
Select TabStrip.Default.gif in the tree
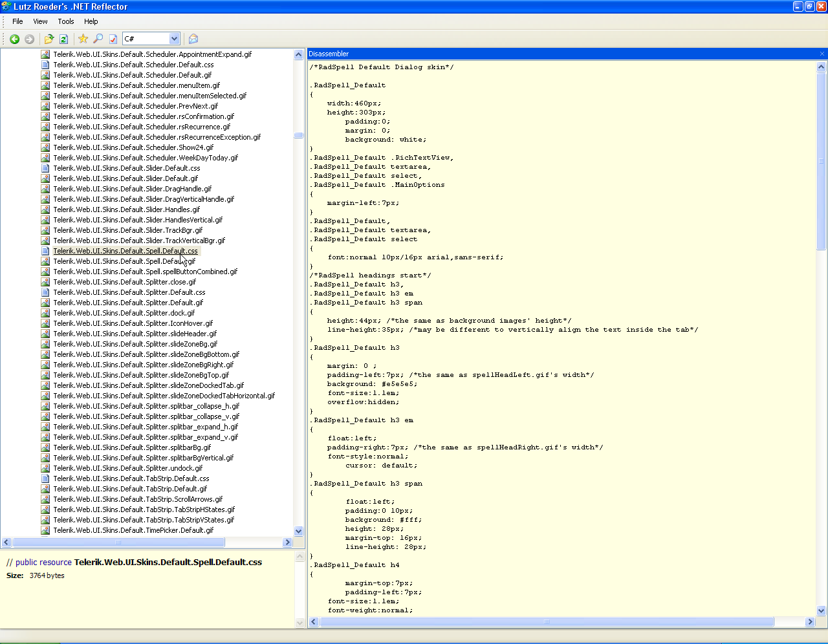click(131, 489)
